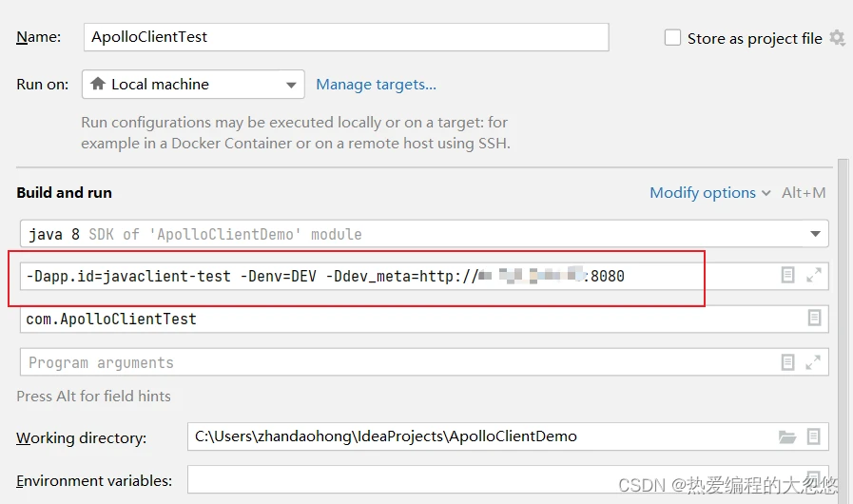Open the Modify options menu
The image size is (853, 504).
coord(709,193)
